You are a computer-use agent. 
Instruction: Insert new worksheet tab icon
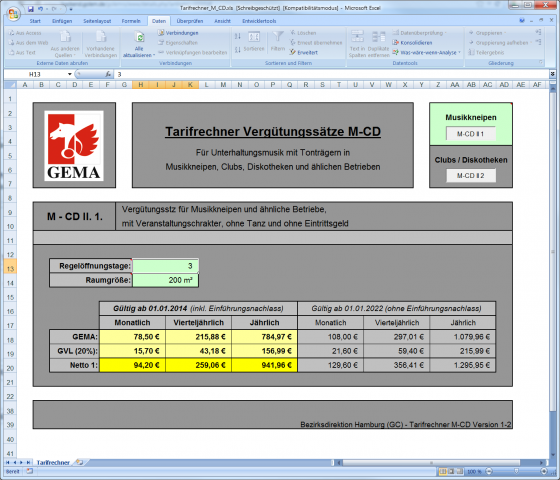(79, 462)
